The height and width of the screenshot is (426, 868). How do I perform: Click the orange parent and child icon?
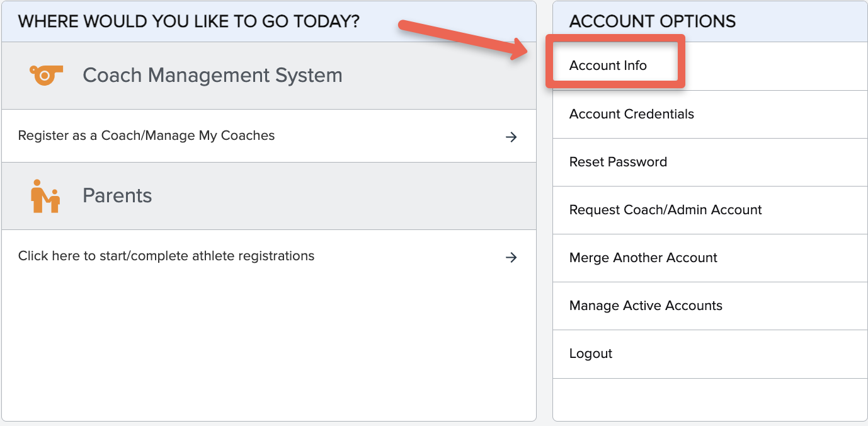click(45, 196)
